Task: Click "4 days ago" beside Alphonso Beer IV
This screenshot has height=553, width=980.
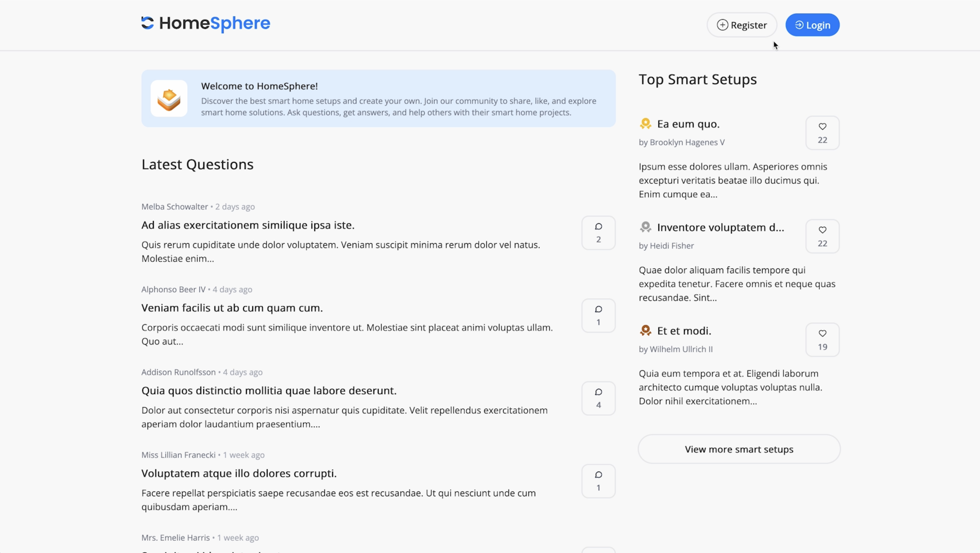Action: pos(233,289)
